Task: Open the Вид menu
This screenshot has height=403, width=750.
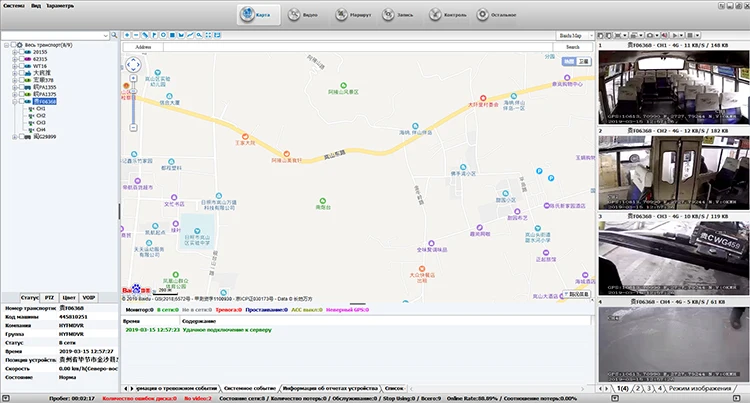Action: (x=36, y=6)
